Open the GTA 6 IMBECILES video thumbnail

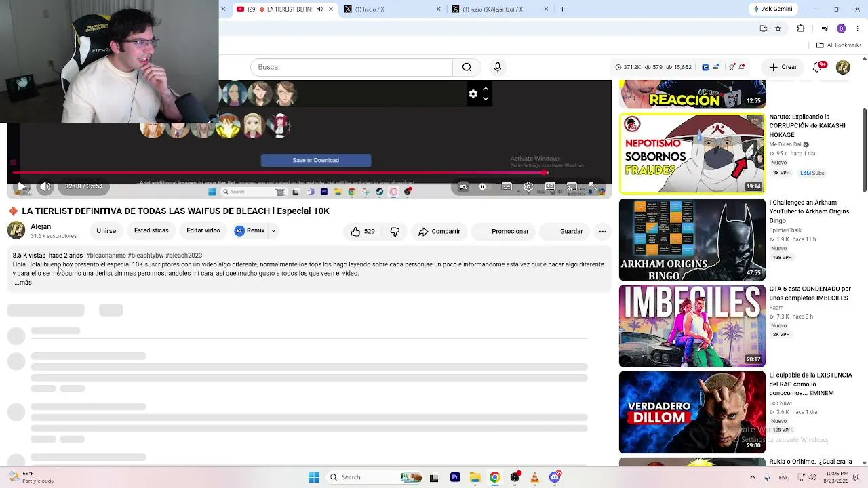[692, 325]
